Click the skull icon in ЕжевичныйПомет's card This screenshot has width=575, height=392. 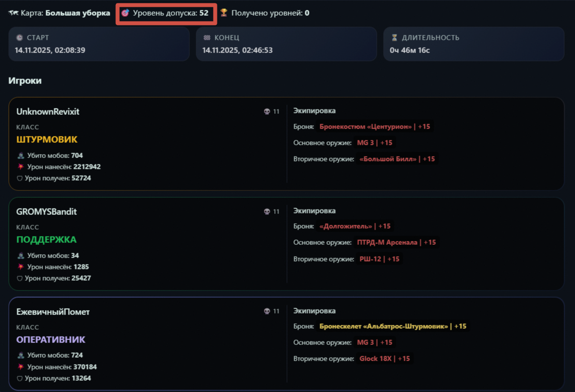[267, 312]
